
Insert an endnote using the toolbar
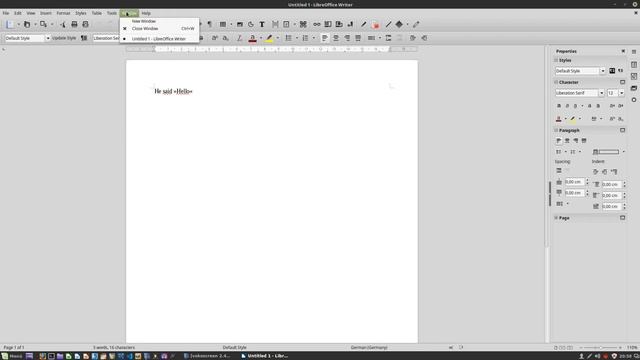point(339,24)
